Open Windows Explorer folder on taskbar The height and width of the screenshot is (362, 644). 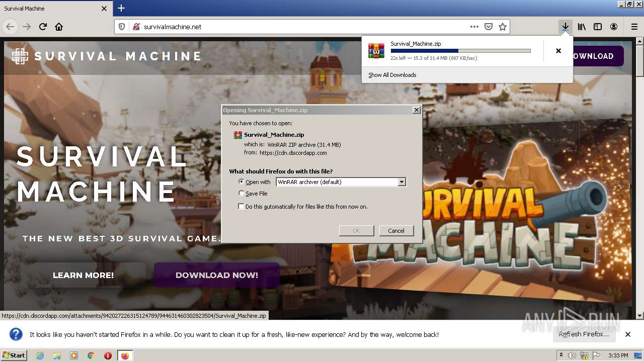coord(57,355)
